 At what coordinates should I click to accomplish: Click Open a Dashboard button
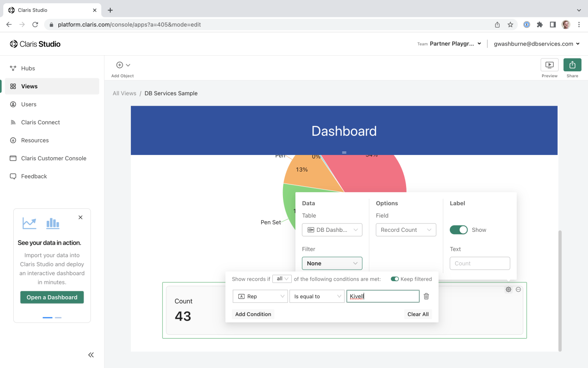pyautogui.click(x=52, y=297)
